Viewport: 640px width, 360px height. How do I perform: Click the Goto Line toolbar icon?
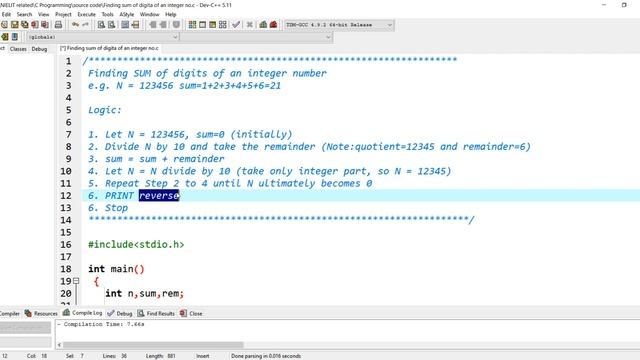pyautogui.click(x=135, y=25)
